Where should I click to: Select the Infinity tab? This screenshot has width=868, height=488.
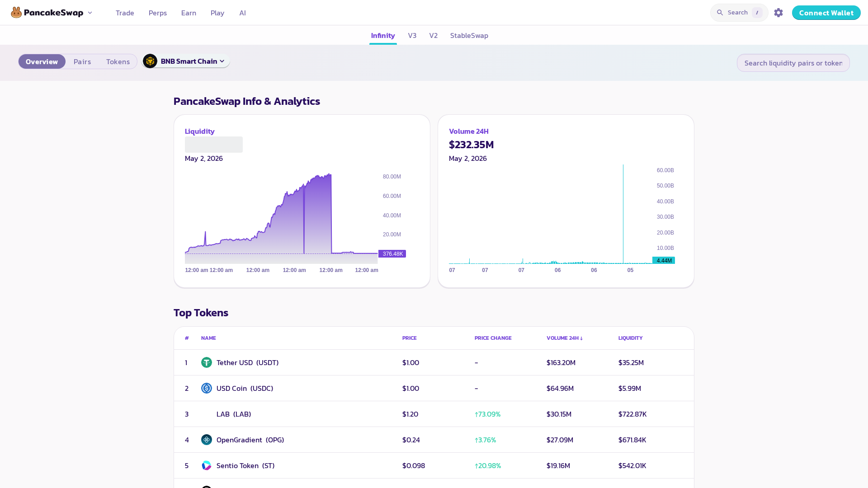pos(383,35)
